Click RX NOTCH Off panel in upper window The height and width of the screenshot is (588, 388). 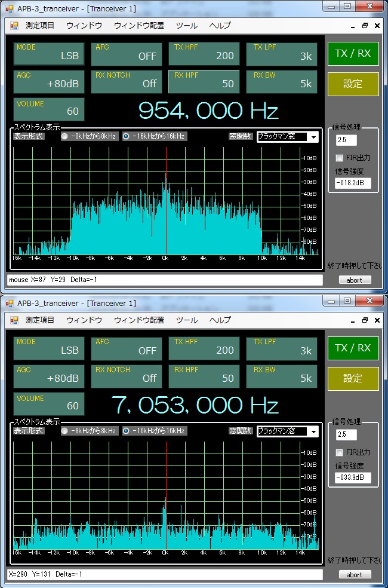point(127,82)
